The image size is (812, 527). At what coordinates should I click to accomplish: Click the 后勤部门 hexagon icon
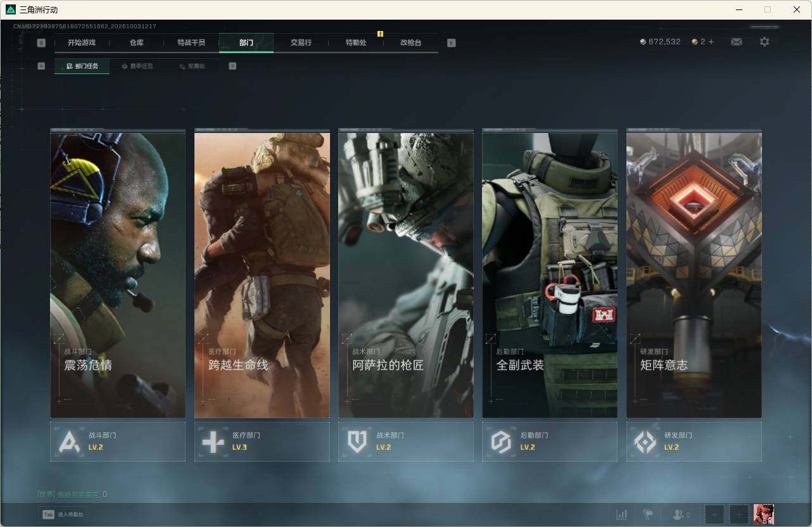[501, 441]
